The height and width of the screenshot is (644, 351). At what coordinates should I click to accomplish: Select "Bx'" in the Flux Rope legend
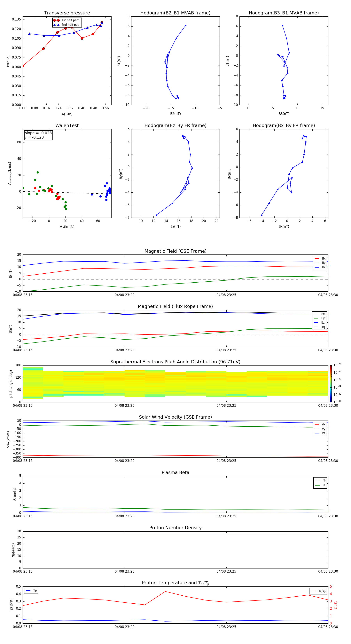[x=320, y=314]
